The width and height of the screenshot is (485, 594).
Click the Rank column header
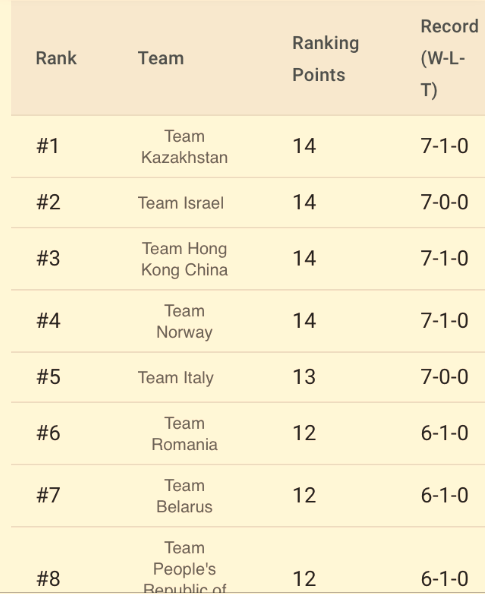56,58
